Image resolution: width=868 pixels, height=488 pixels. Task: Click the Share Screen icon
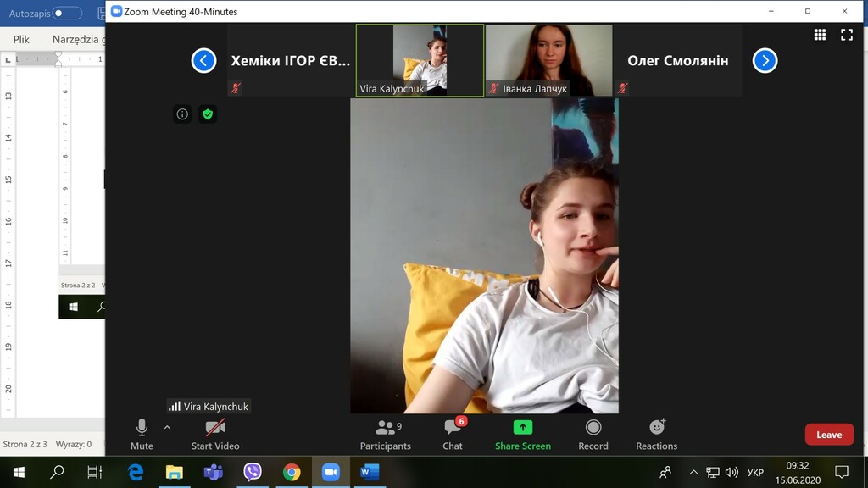(x=523, y=428)
